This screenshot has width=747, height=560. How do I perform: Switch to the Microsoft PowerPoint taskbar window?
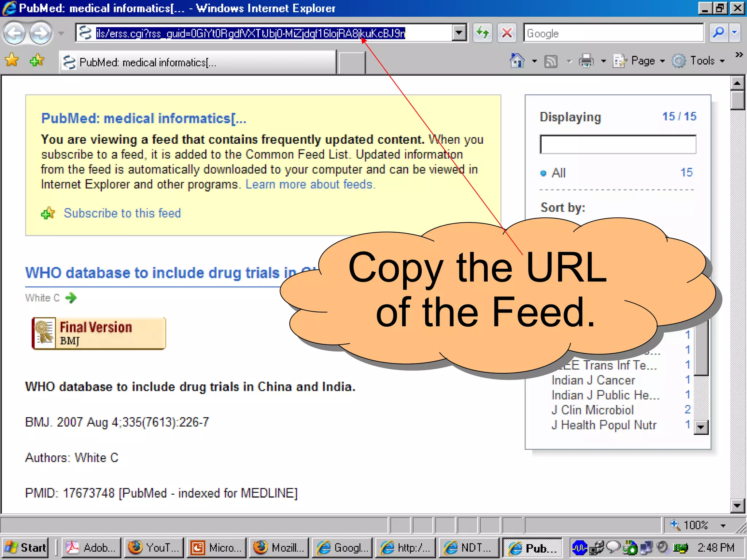(216, 548)
